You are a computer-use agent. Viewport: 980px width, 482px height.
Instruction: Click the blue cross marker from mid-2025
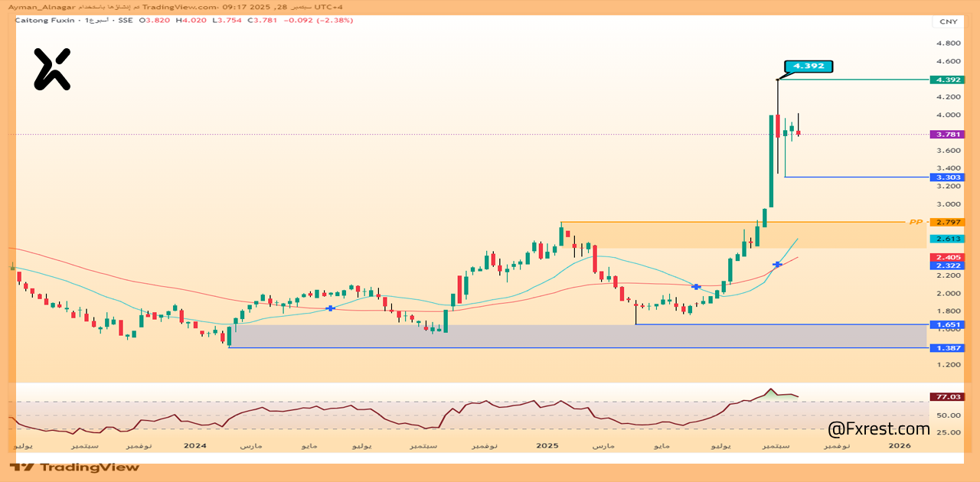pyautogui.click(x=696, y=286)
